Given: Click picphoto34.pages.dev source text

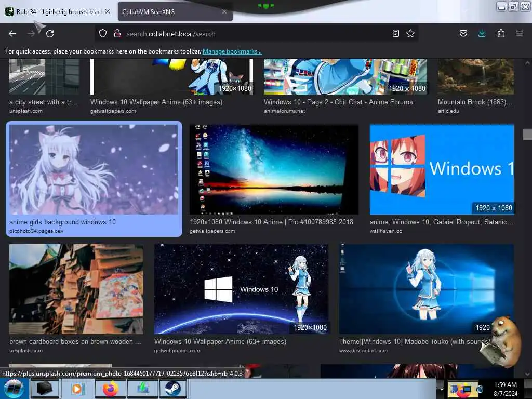Looking at the screenshot, I should point(36,231).
